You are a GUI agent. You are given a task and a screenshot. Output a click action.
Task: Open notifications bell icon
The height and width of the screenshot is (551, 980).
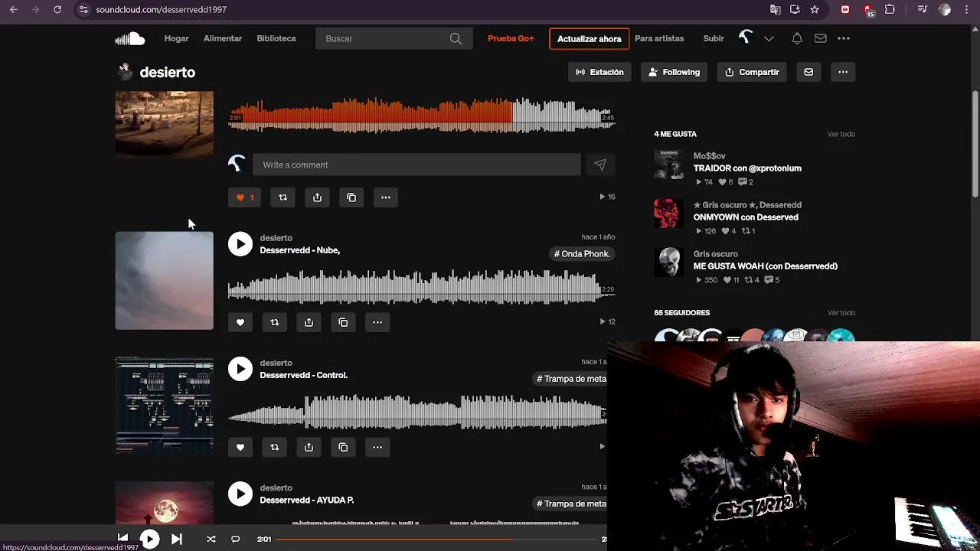point(797,38)
